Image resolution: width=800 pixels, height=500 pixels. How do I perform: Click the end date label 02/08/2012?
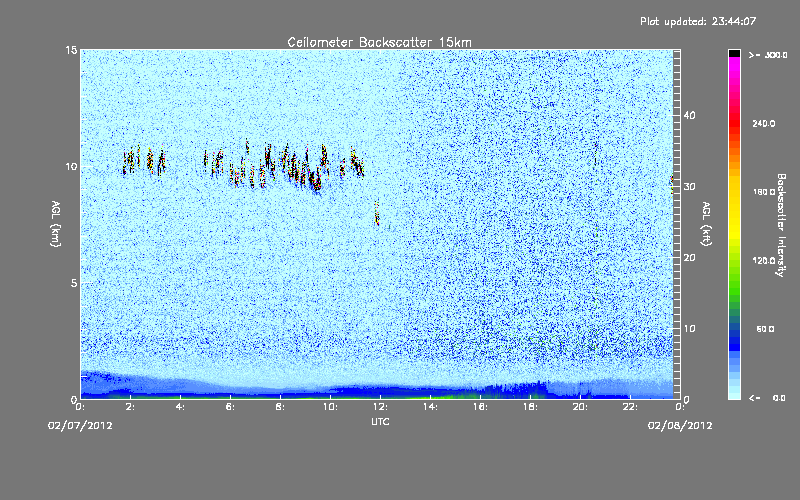[x=680, y=426]
